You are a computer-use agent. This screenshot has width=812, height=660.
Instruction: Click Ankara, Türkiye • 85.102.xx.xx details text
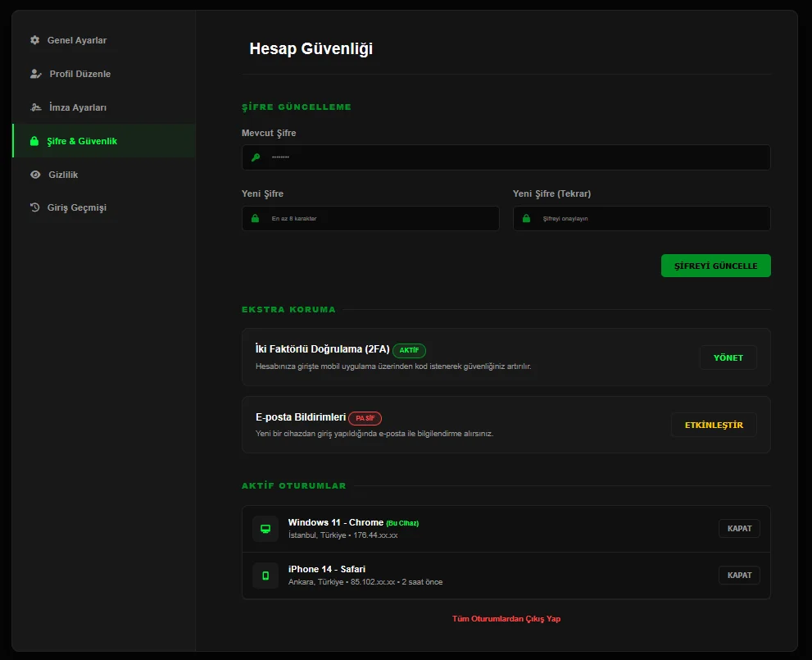[365, 582]
